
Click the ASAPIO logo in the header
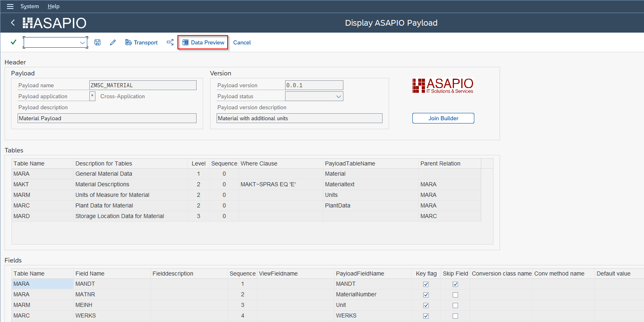54,23
